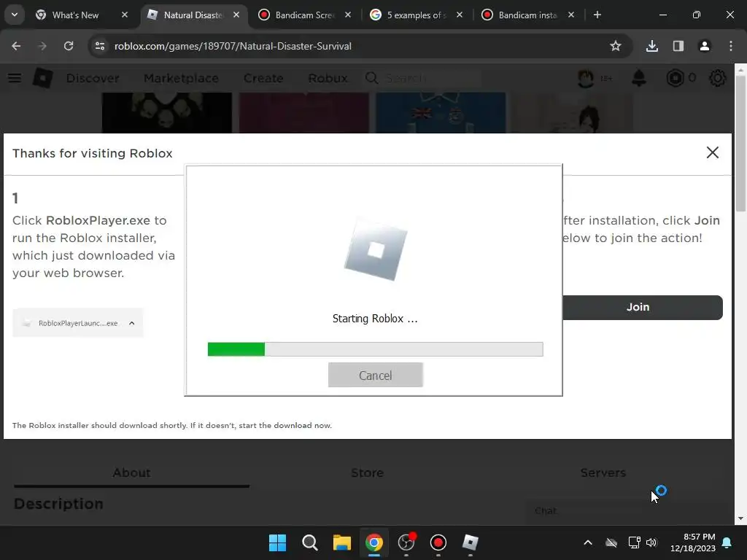This screenshot has width=747, height=560.
Task: Open File Explorer from the taskbar
Action: [341, 542]
